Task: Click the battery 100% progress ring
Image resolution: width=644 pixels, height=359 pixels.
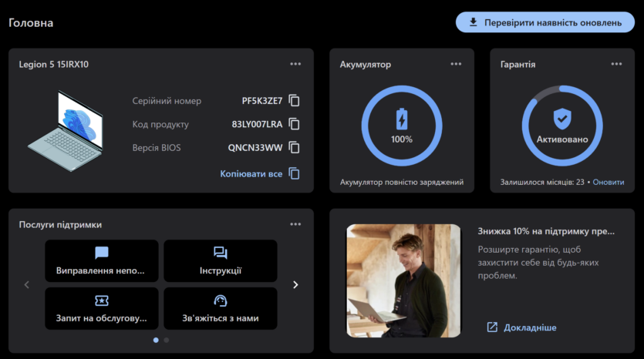Action: [402, 126]
